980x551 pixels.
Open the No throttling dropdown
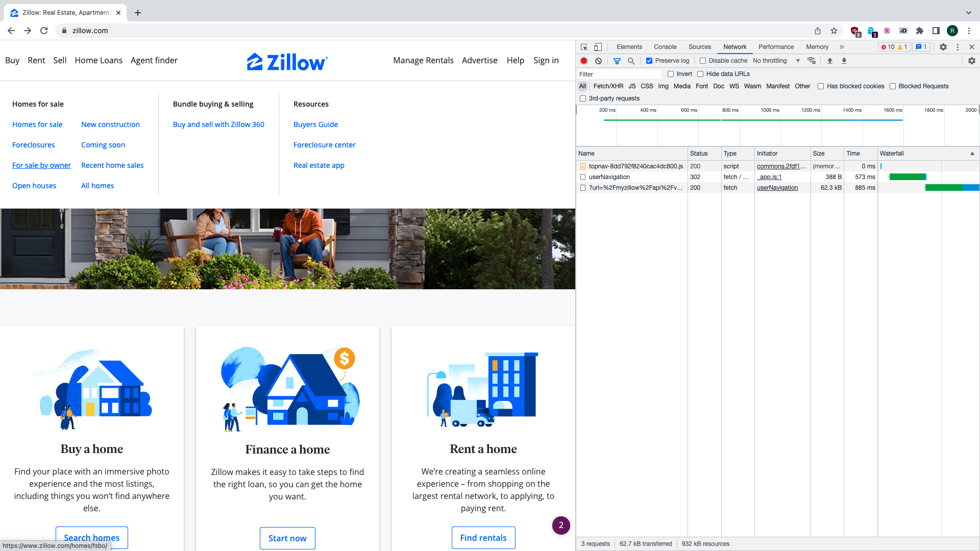click(x=776, y=61)
